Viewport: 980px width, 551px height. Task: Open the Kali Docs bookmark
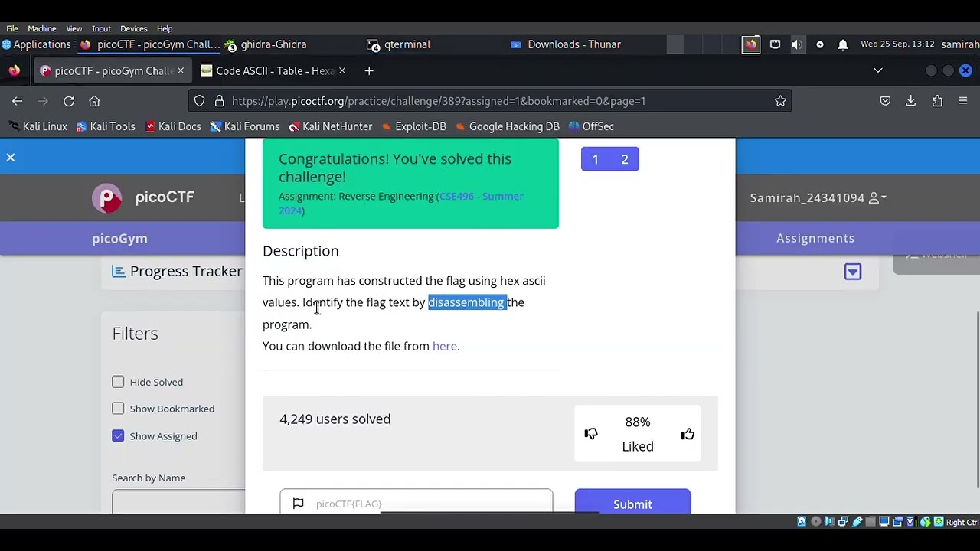point(173,126)
